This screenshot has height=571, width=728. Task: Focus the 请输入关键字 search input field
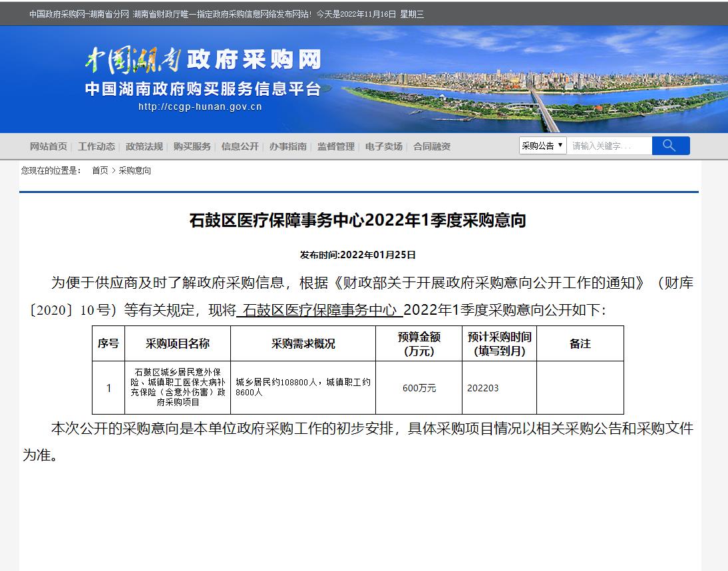point(609,146)
